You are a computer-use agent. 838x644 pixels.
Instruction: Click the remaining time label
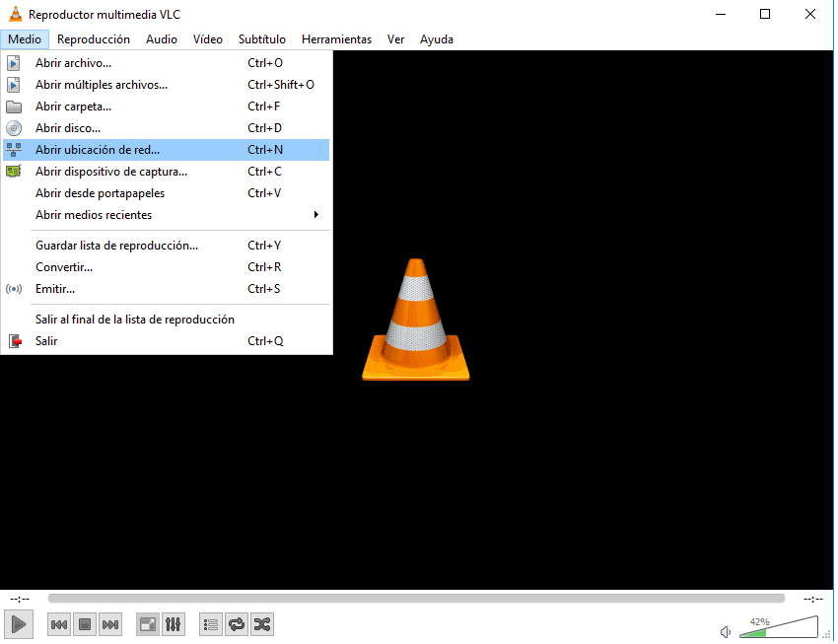pos(813,599)
